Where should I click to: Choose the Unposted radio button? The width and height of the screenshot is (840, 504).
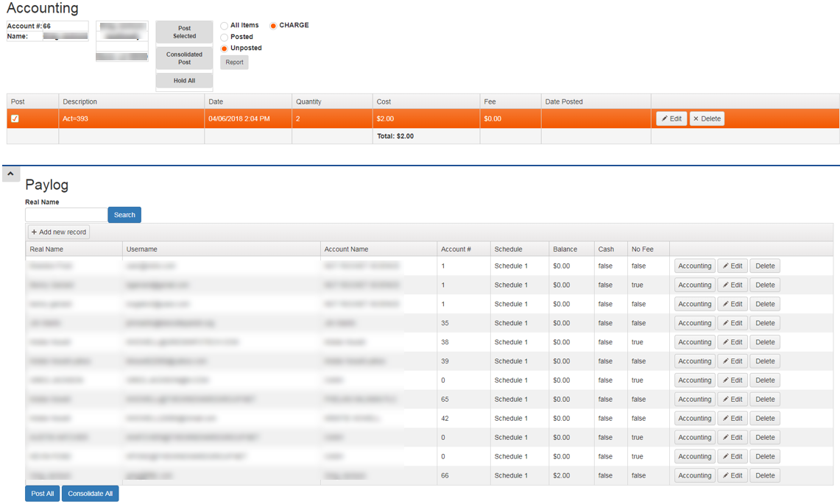pyautogui.click(x=225, y=49)
